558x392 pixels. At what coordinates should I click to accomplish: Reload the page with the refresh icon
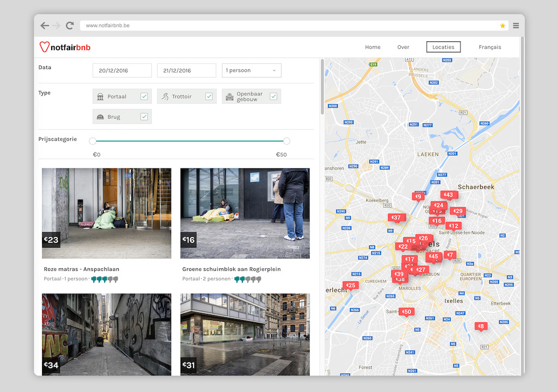coord(70,25)
